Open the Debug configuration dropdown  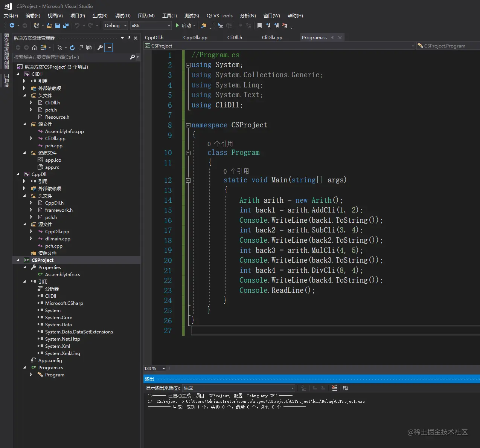116,26
